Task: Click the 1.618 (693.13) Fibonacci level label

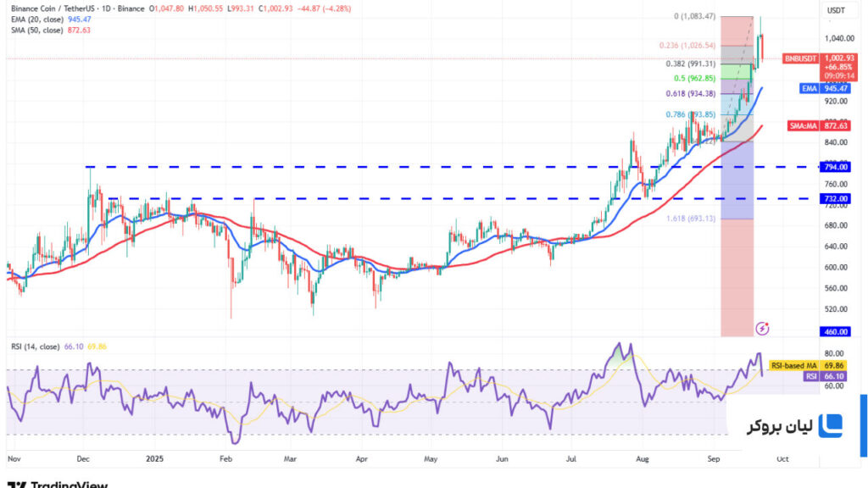Action: point(690,219)
